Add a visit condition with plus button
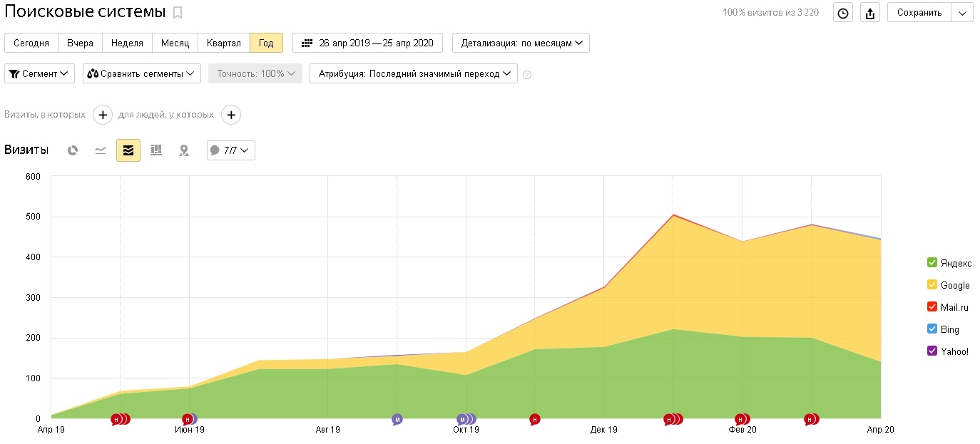The width and height of the screenshot is (980, 444). (103, 115)
